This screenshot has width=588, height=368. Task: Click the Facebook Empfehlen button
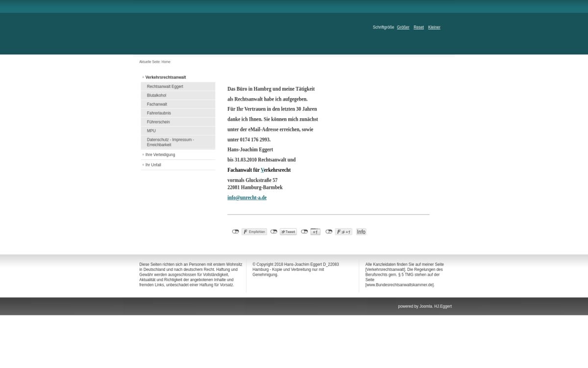pyautogui.click(x=254, y=232)
